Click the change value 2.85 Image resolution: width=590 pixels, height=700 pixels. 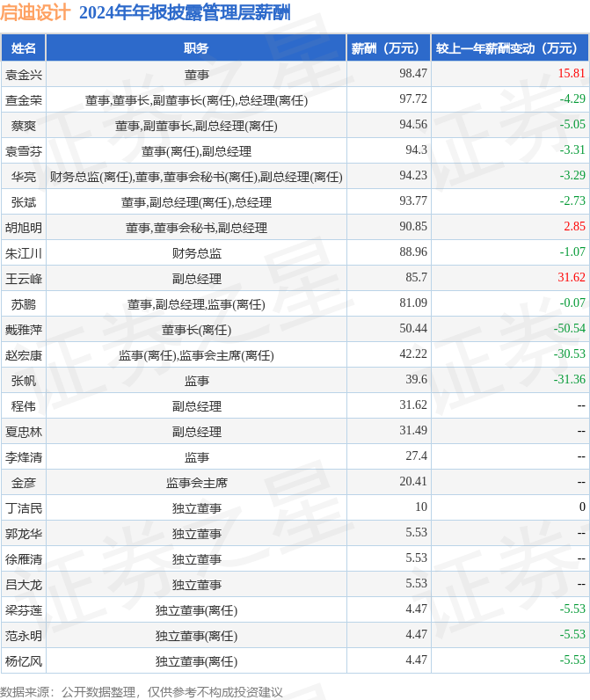[574, 225]
